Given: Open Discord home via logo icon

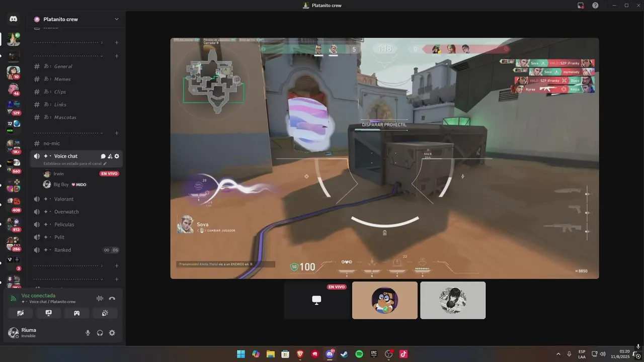Looking at the screenshot, I should [14, 19].
